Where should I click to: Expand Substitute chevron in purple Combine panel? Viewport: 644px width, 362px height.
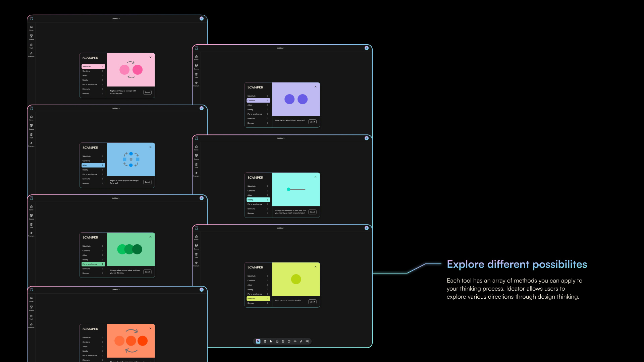click(267, 96)
